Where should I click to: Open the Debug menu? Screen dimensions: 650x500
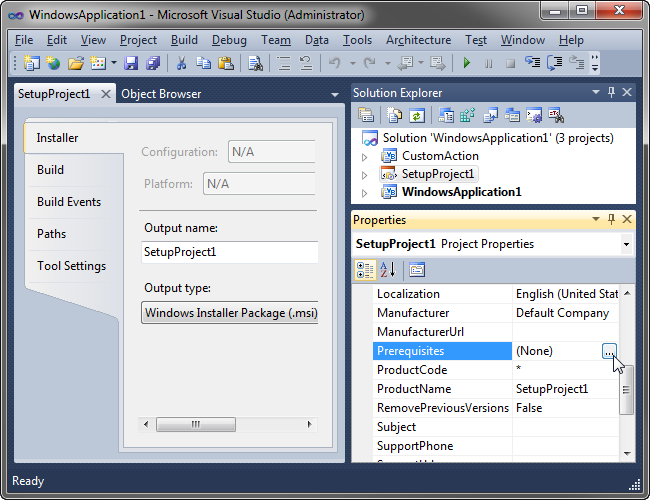tap(229, 40)
